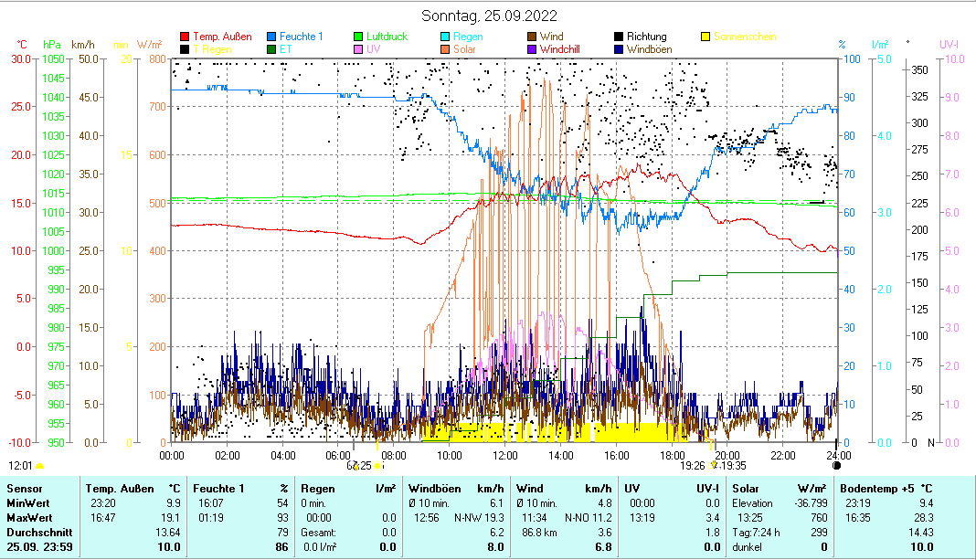Click the yellow sun marker next to 12:01
This screenshot has width=976, height=560.
tap(39, 466)
